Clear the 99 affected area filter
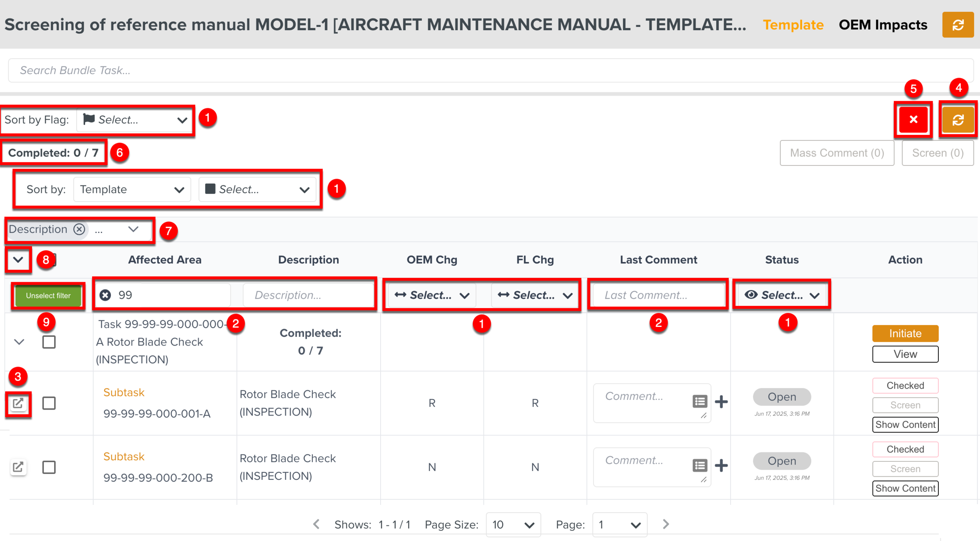The image size is (980, 541). pyautogui.click(x=105, y=295)
